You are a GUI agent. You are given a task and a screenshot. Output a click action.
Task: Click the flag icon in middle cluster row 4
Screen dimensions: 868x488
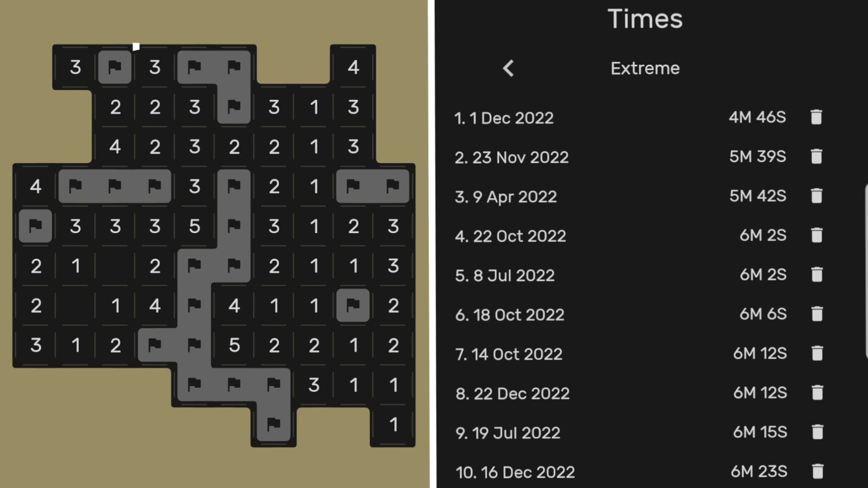coord(194,305)
